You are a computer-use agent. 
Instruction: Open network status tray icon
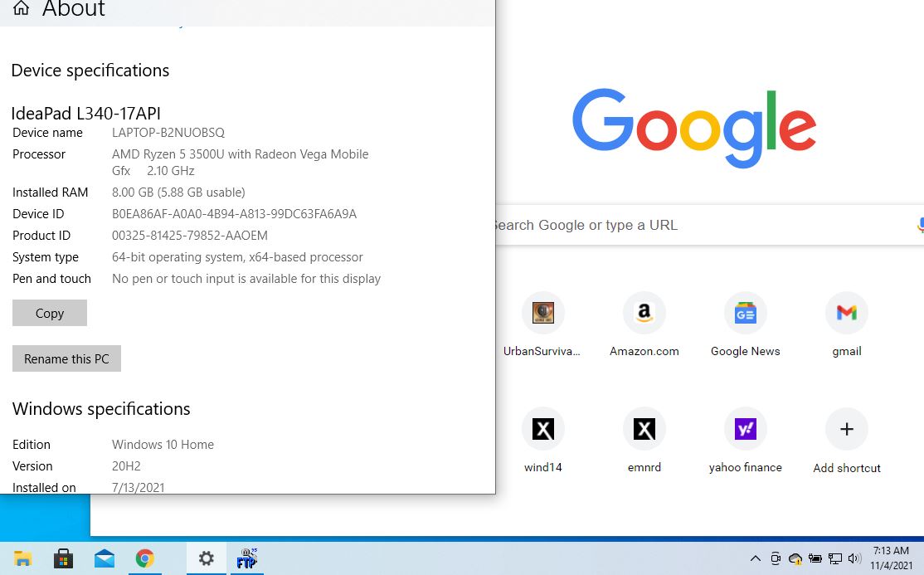(835, 558)
